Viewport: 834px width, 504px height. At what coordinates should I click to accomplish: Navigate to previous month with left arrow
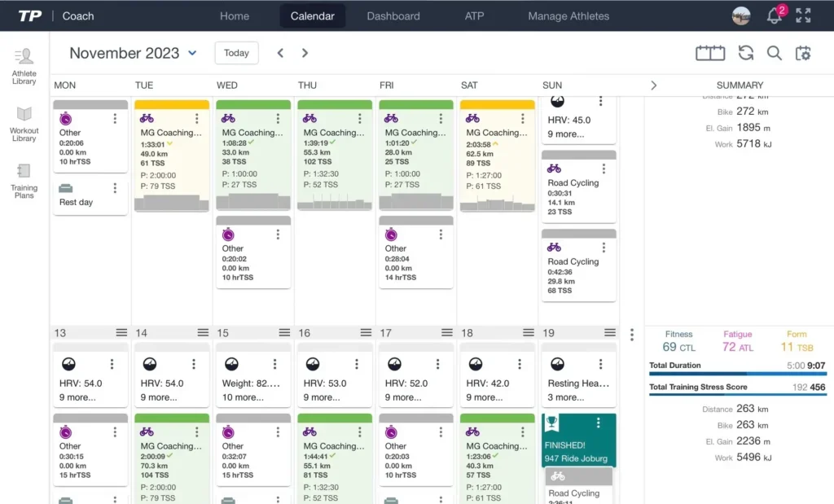pos(280,52)
